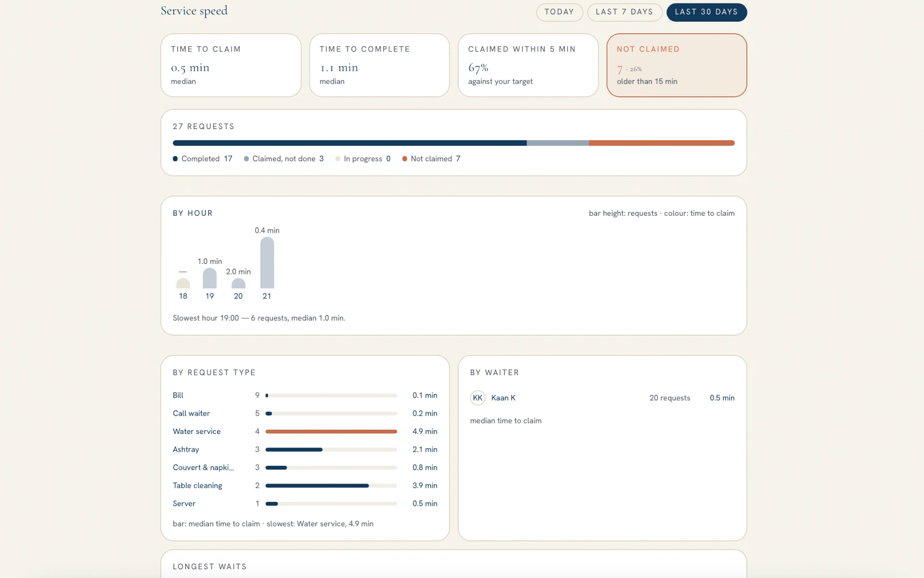Select the Table cleaning row
This screenshot has height=578, width=924.
point(305,486)
